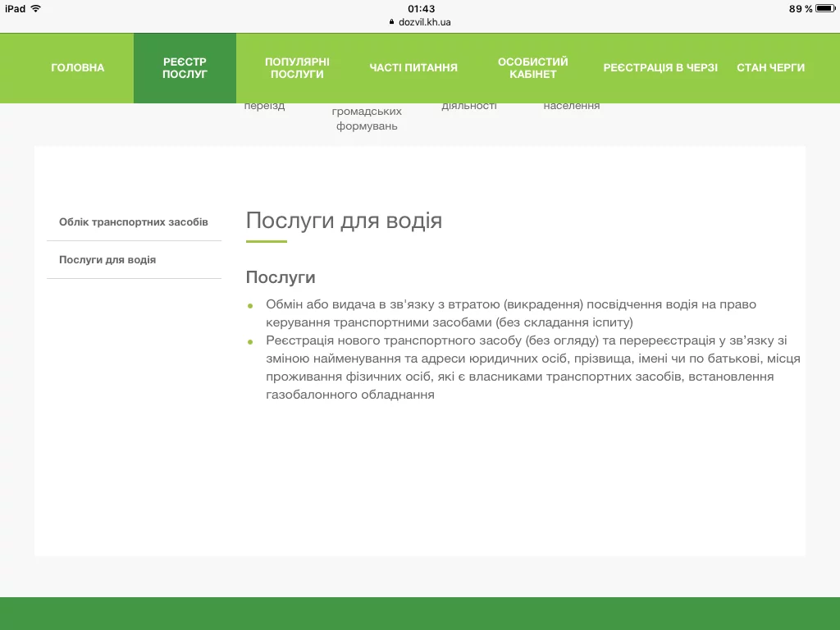The height and width of the screenshot is (630, 840).
Task: Tap the battery indicator showing 89%
Action: [x=824, y=9]
